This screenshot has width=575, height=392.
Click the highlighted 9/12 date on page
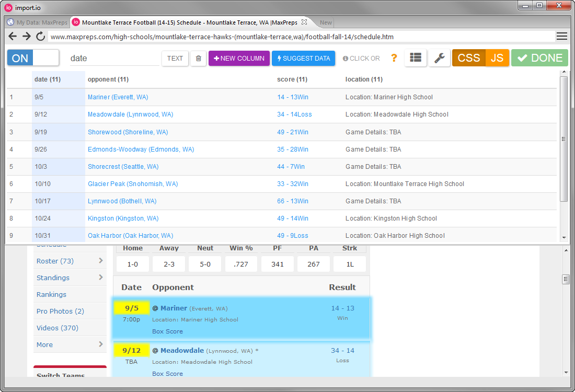pyautogui.click(x=132, y=350)
